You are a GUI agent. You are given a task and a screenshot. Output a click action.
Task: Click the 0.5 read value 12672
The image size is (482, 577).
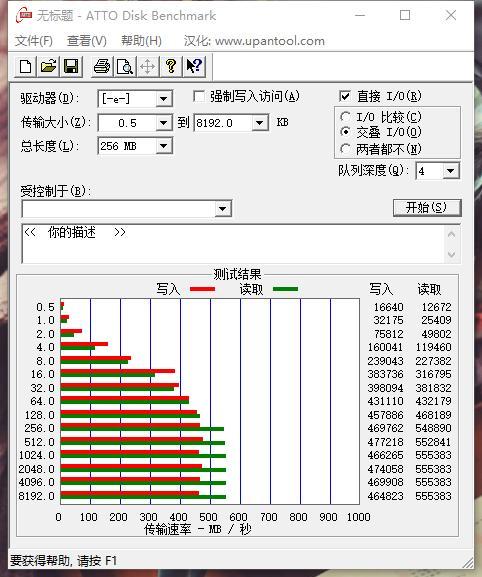[x=436, y=307]
